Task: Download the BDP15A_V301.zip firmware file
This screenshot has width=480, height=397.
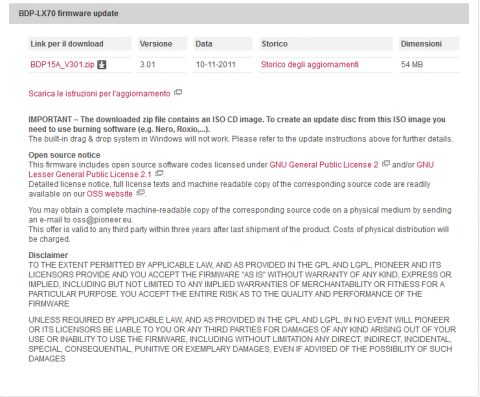Action: tap(62, 64)
